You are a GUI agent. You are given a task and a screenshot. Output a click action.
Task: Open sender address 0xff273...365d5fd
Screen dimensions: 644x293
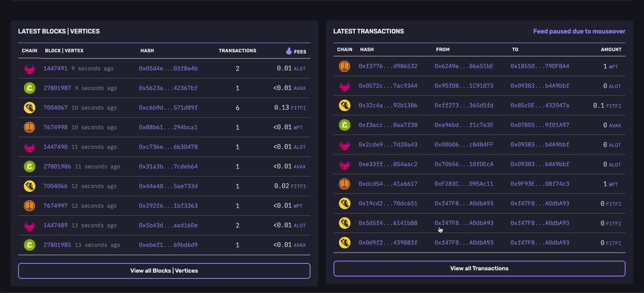tap(464, 106)
